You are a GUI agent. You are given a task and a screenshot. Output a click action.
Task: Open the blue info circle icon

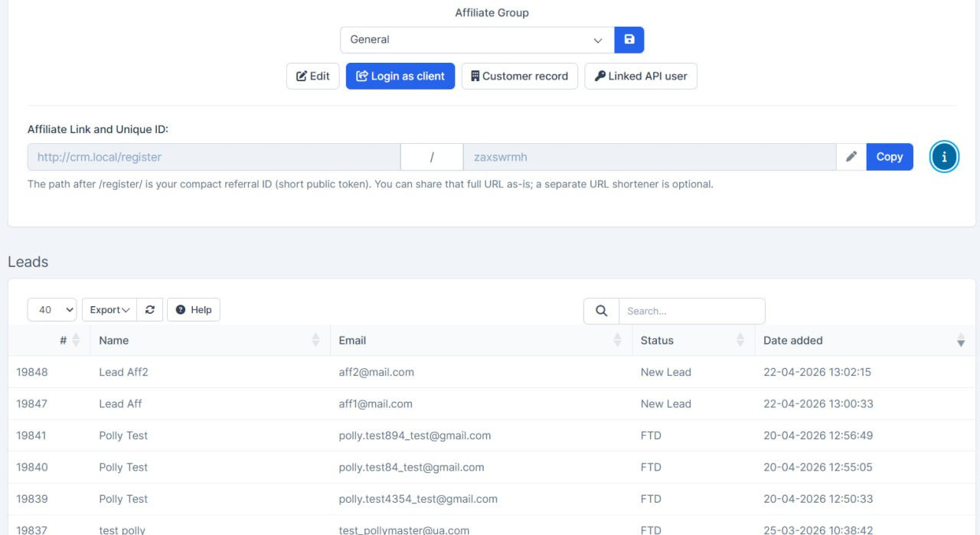point(944,157)
